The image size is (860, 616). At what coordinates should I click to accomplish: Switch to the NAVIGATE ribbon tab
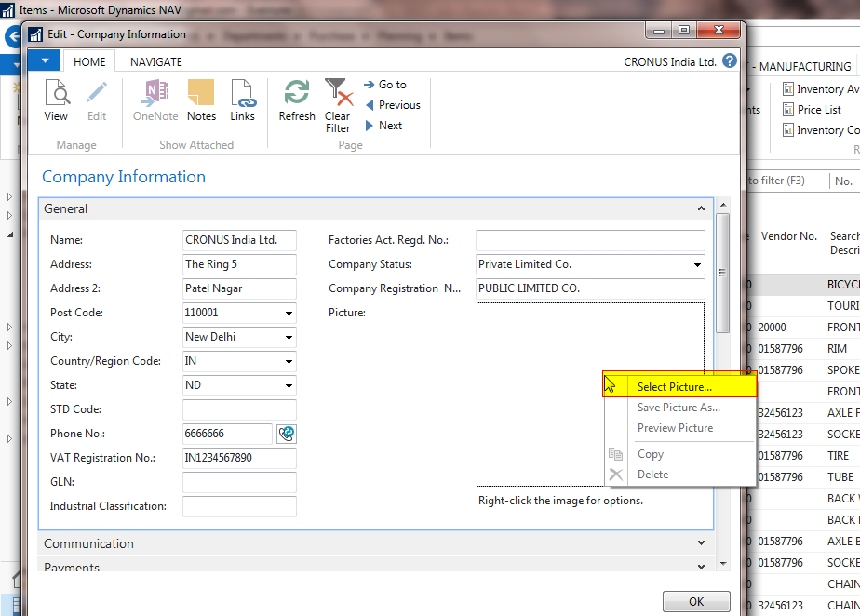pos(155,61)
